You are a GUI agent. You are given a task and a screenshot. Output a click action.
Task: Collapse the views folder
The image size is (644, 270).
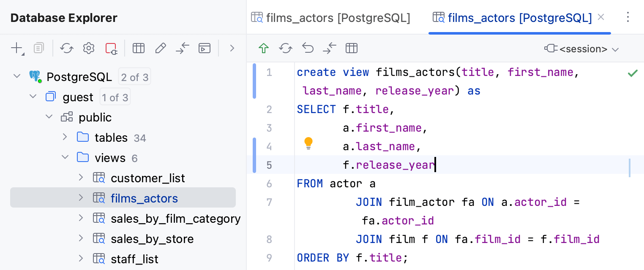coord(65,157)
